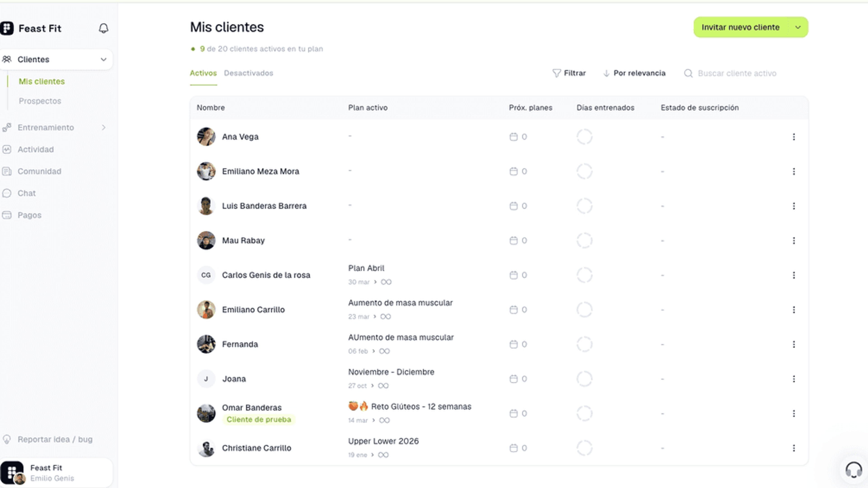Open the options menu for Carlos Genis de la rosa

[794, 275]
